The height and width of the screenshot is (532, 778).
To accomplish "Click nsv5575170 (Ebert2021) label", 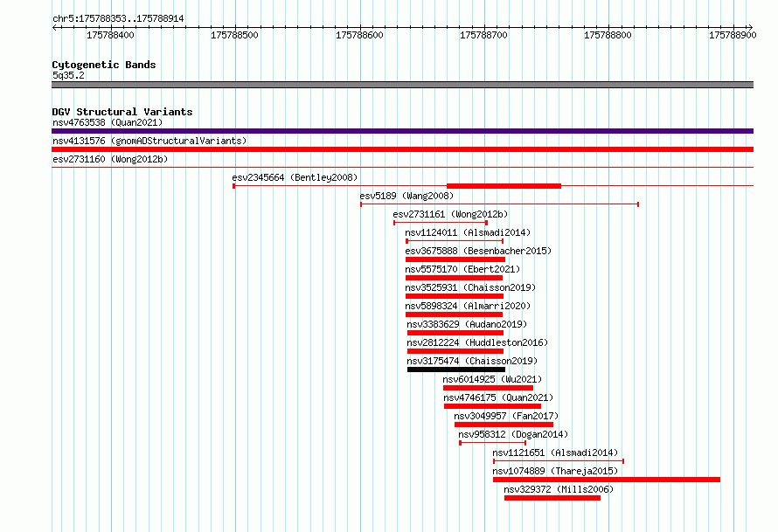I will [x=462, y=269].
